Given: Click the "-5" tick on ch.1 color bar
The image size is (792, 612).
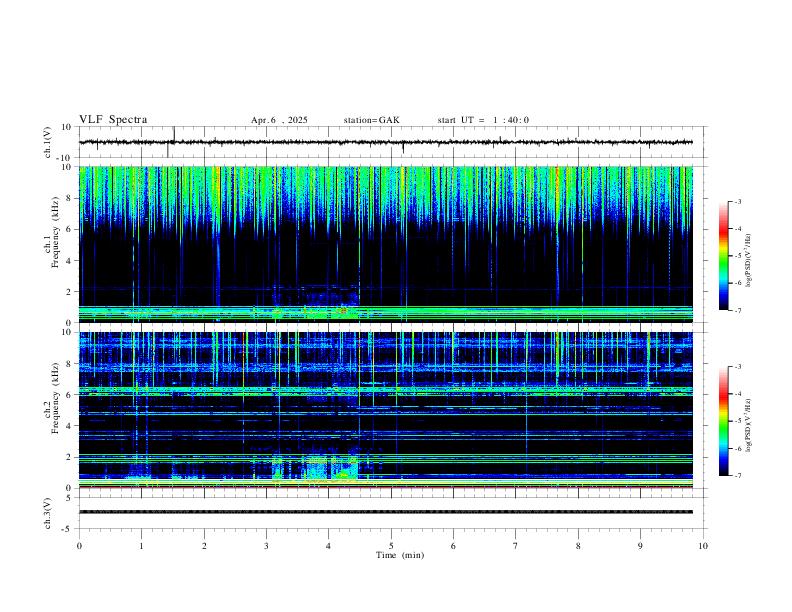Looking at the screenshot, I should [738, 256].
